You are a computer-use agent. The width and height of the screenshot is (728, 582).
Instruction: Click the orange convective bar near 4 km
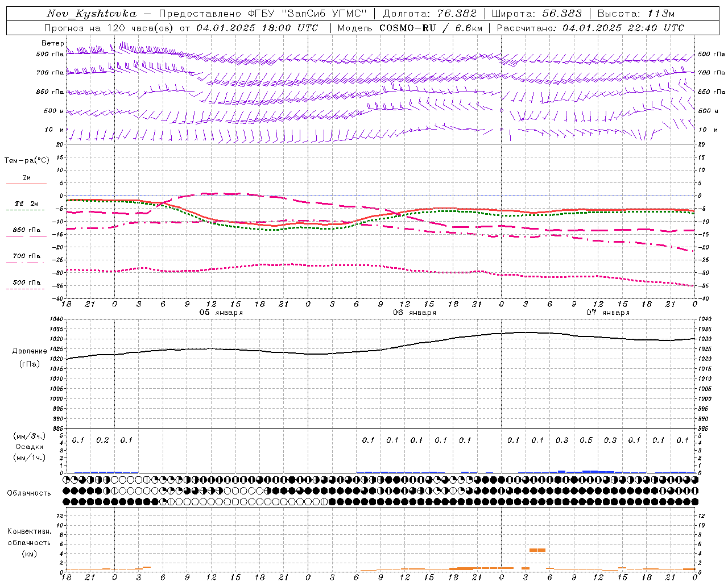click(x=537, y=550)
